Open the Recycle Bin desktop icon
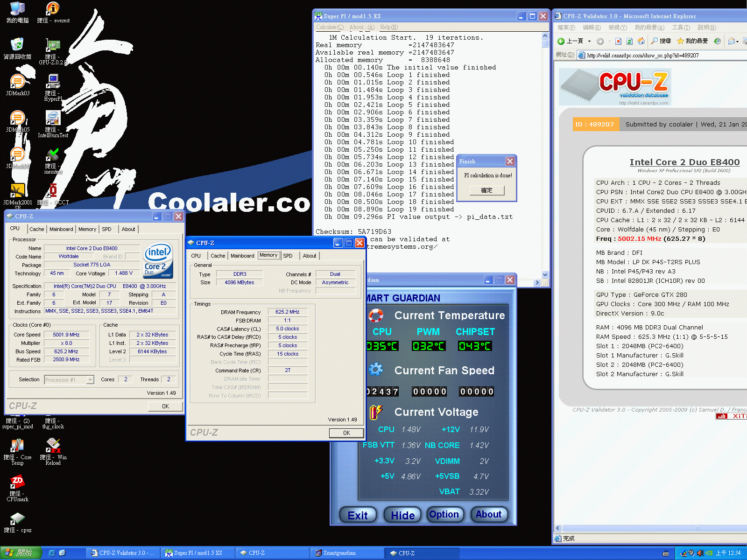Screen dimensions: 747x560 click(17, 49)
